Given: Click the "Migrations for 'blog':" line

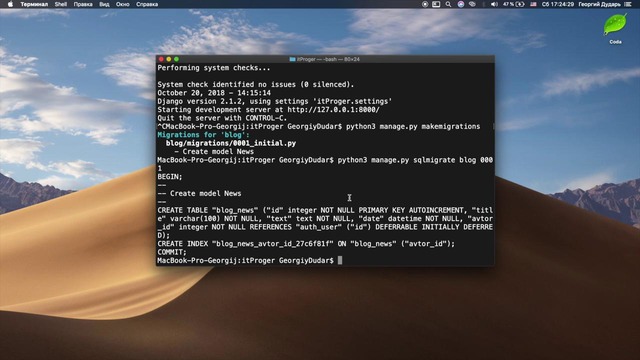Looking at the screenshot, I should (x=203, y=135).
